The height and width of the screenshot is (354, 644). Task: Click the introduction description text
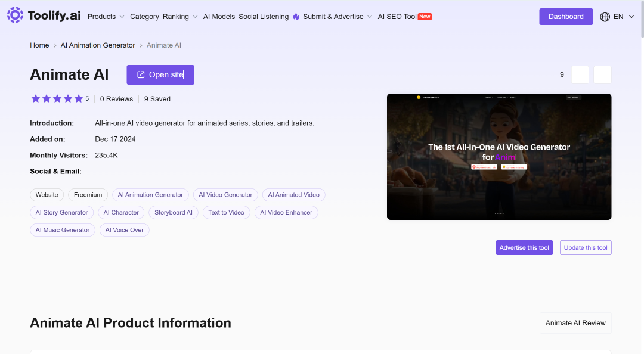pos(205,123)
